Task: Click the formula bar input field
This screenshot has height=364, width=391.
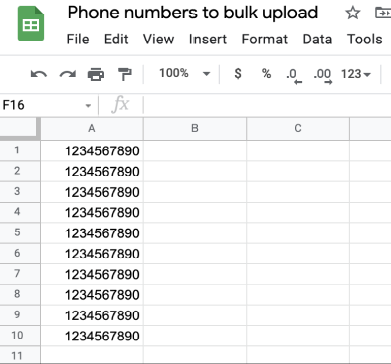Action: [x=267, y=105]
